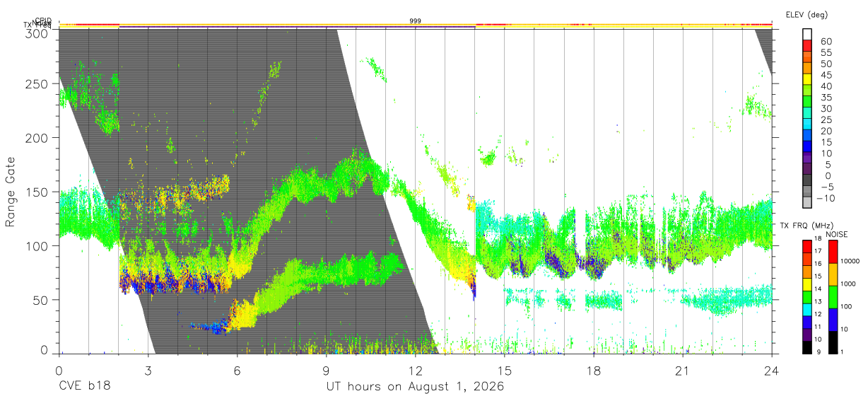Image resolution: width=868 pixels, height=401 pixels.
Task: Click the "TX FRQ (MHz)" legend title
Action: [805, 226]
